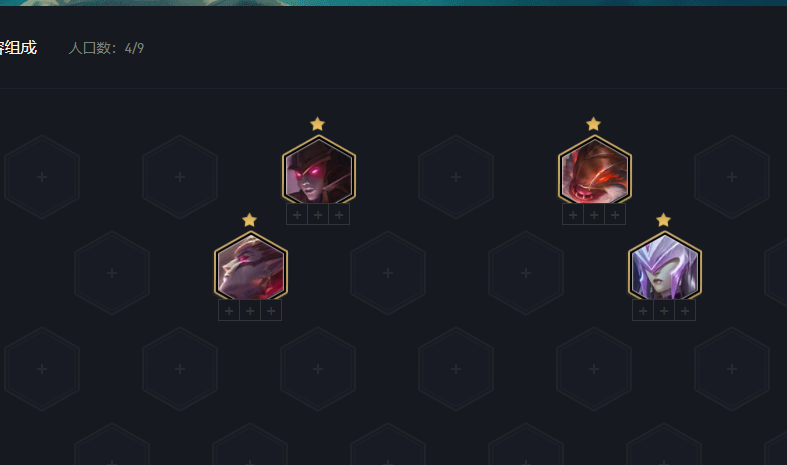787x465 pixels.
Task: Click the star above the red-masked champion
Action: pyautogui.click(x=593, y=124)
